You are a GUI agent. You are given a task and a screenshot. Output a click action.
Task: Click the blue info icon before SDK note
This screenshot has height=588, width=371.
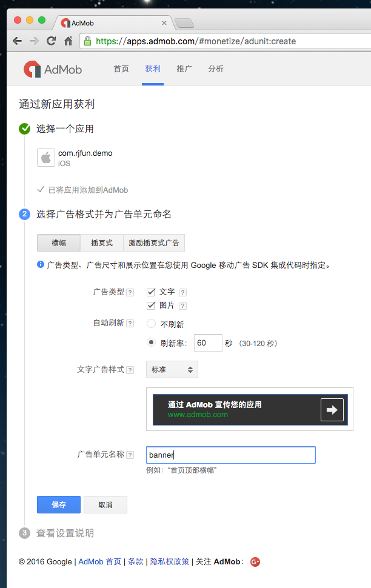point(41,265)
